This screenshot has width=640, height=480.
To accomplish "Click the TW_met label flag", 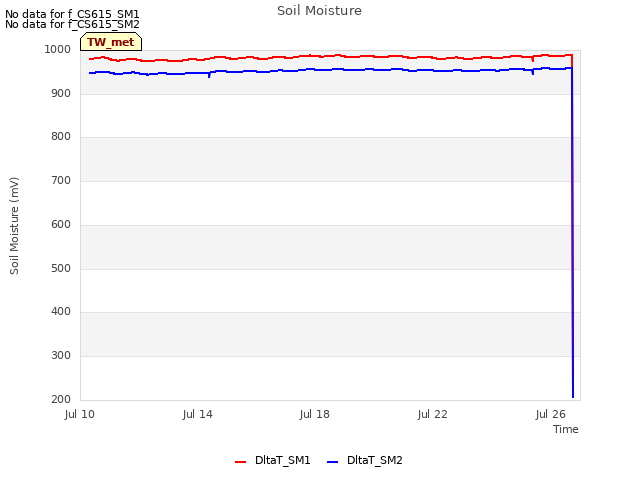I will (x=111, y=42).
